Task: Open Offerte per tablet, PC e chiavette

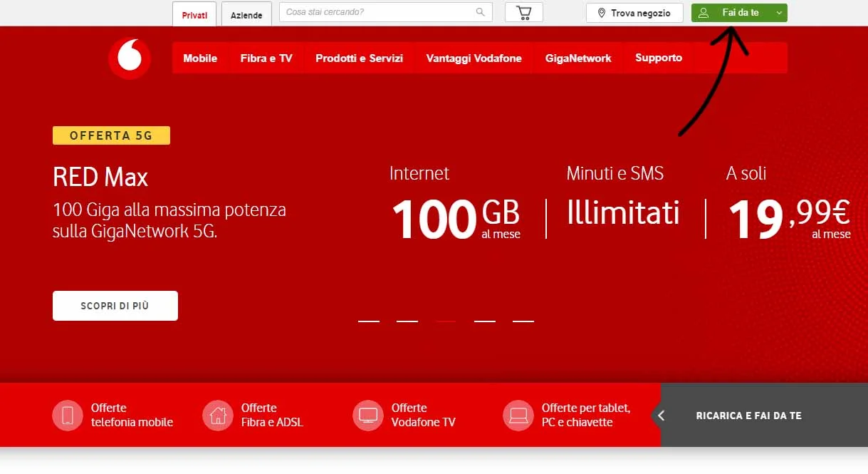Action: coord(586,415)
